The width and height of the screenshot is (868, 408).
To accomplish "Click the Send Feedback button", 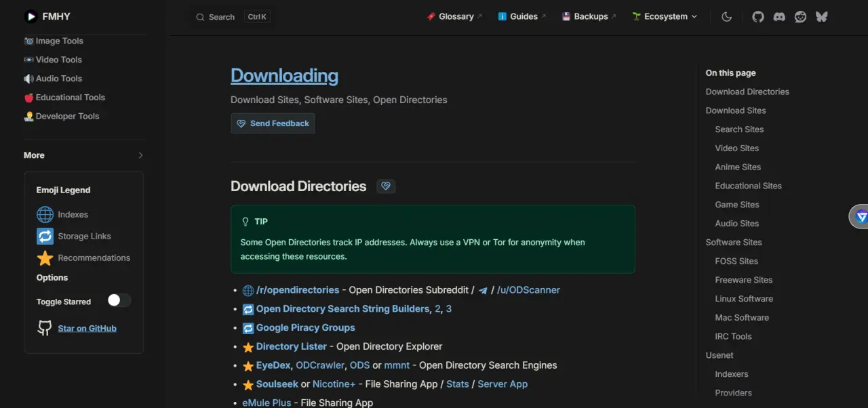I will [273, 123].
